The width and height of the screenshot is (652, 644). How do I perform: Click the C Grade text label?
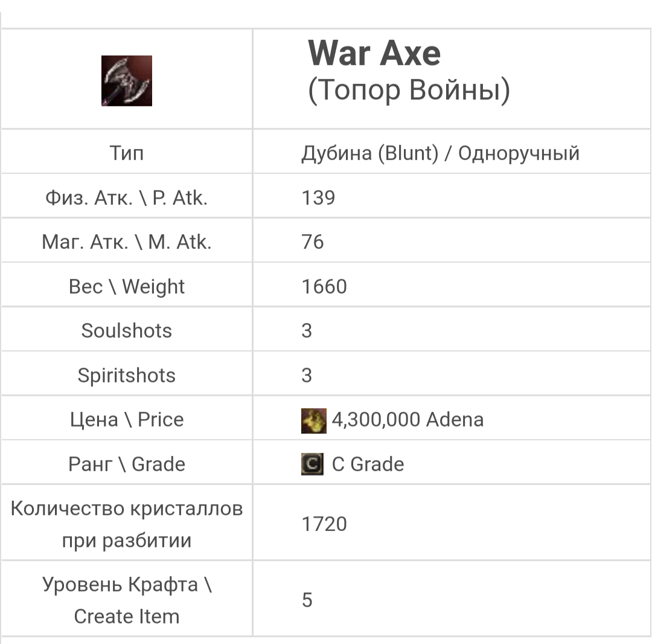click(x=368, y=464)
